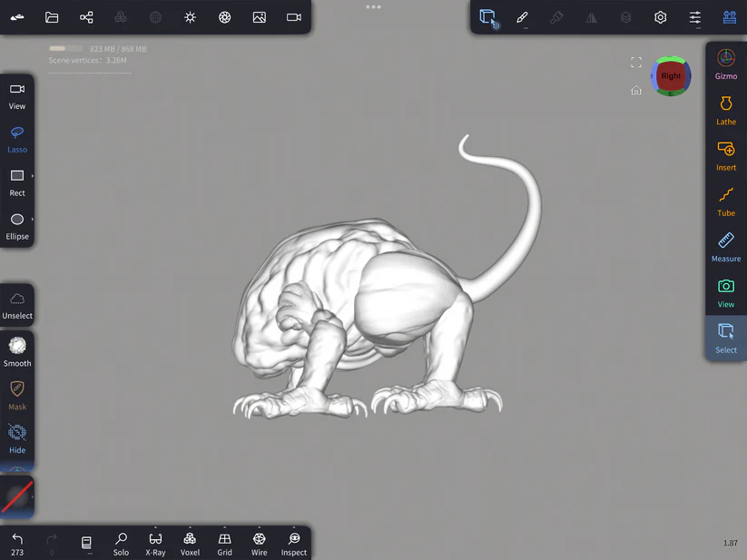Open the Background image menu
Screen dimensions: 747x560
coord(260,17)
